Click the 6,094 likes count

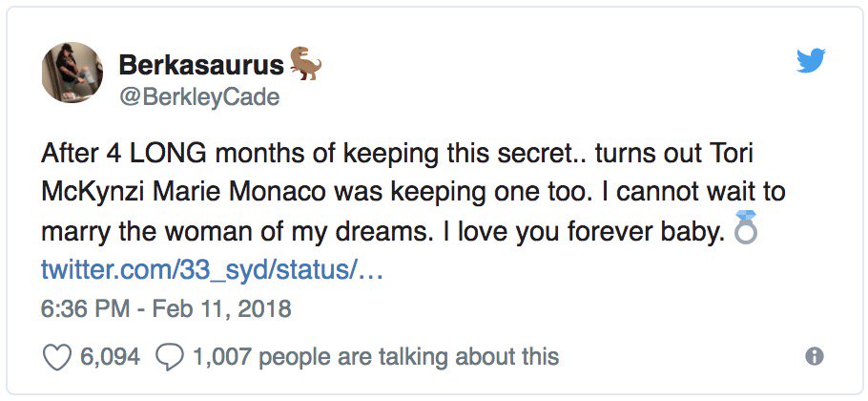click(x=110, y=357)
